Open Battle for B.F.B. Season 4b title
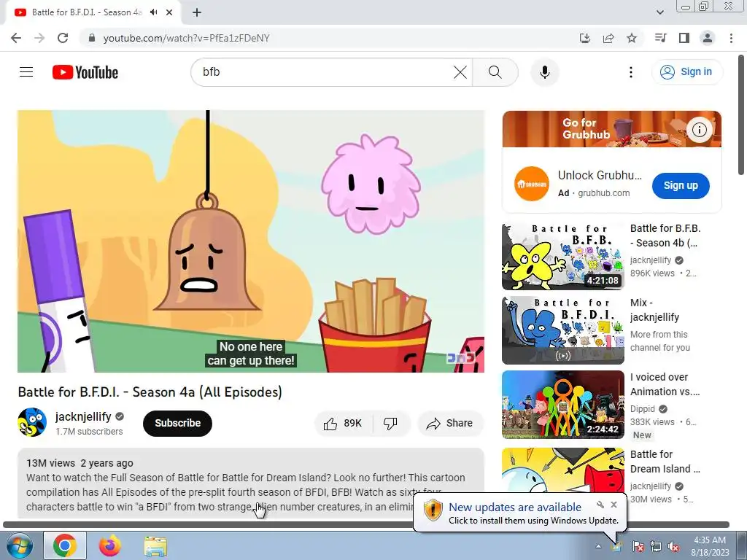This screenshot has width=747, height=560. pos(665,236)
